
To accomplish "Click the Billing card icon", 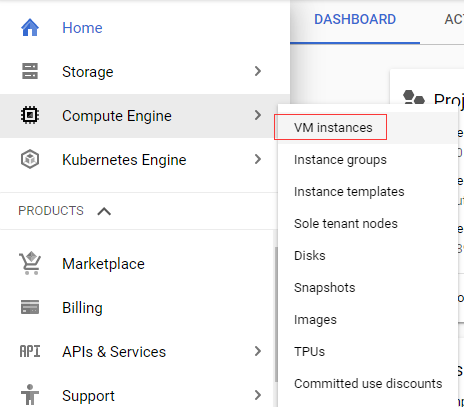I will click(30, 307).
